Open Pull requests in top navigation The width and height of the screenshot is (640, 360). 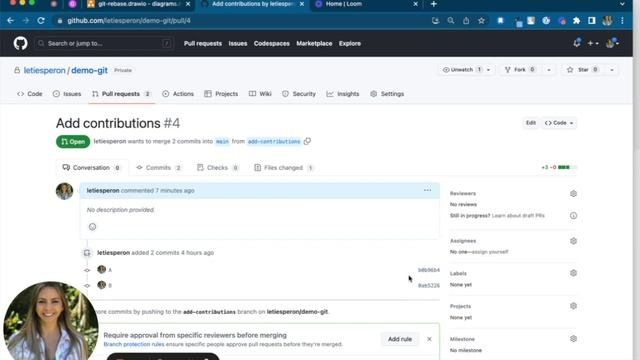(x=203, y=43)
